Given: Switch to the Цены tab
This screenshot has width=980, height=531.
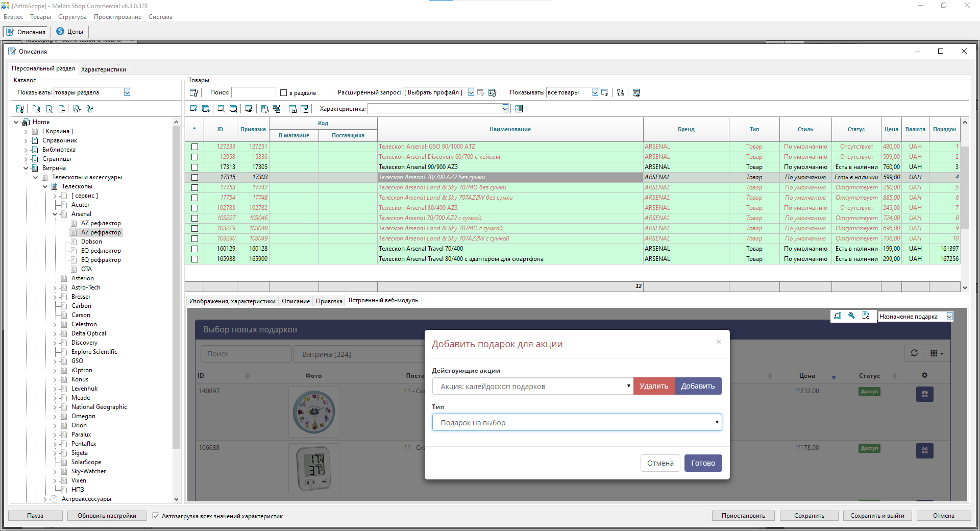Looking at the screenshot, I should point(70,32).
